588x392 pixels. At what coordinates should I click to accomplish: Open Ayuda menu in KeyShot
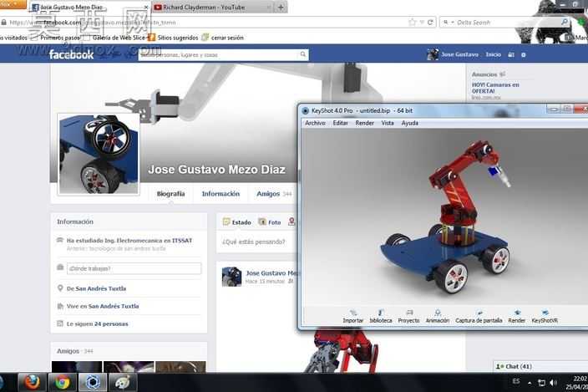point(409,123)
